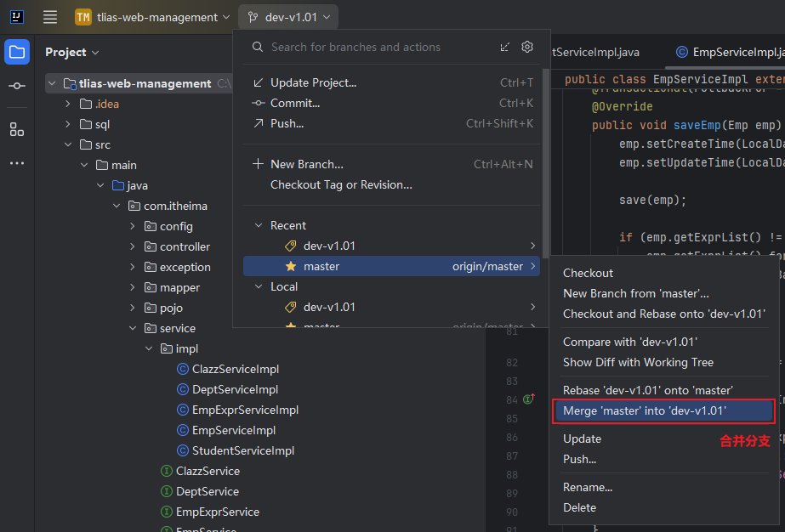Choose Merge 'master' into 'dev-v1.01'
Image resolution: width=785 pixels, height=532 pixels.
pos(663,410)
